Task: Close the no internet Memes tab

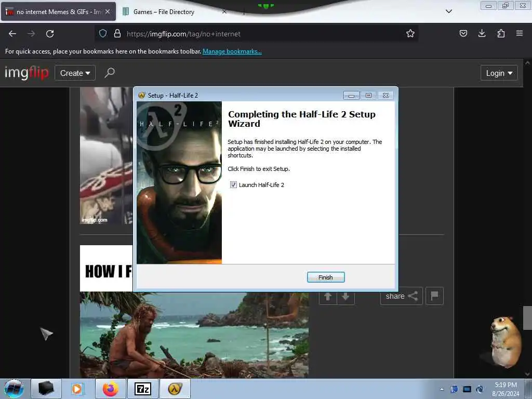Action: pos(108,11)
